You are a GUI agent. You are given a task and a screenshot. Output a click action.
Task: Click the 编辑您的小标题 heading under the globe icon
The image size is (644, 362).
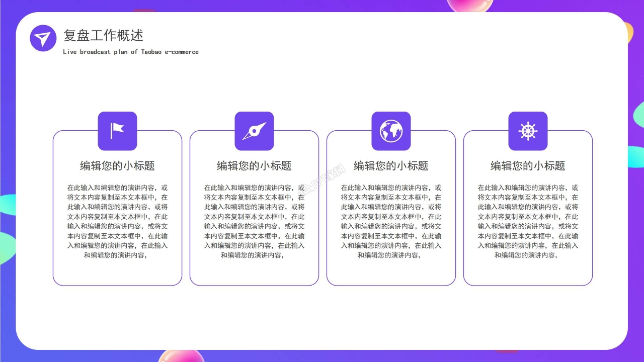pyautogui.click(x=391, y=166)
